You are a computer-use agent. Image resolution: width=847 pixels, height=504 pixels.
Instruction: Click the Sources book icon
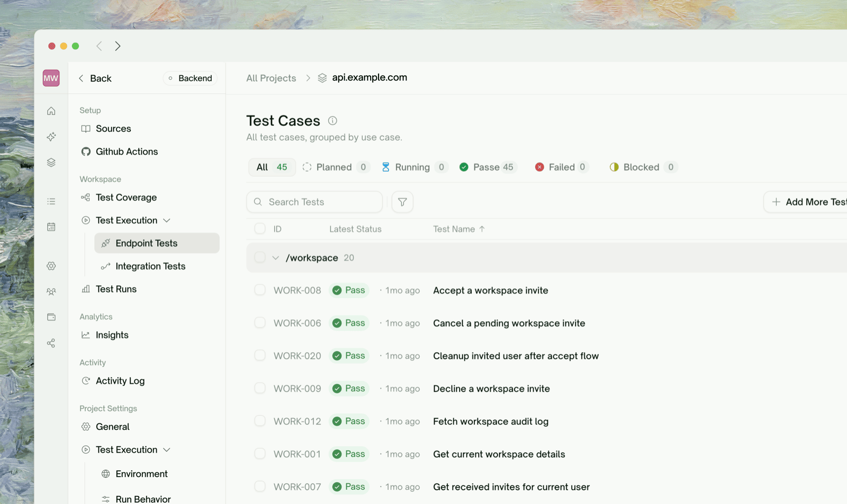coord(86,129)
